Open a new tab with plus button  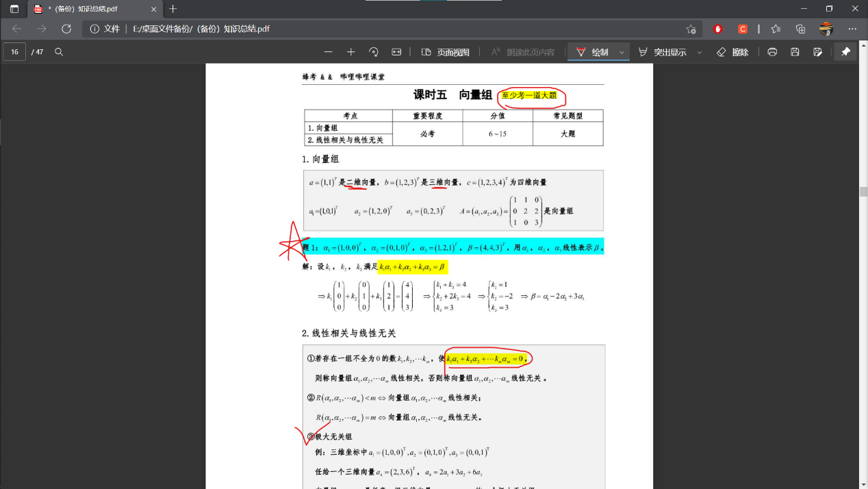173,9
